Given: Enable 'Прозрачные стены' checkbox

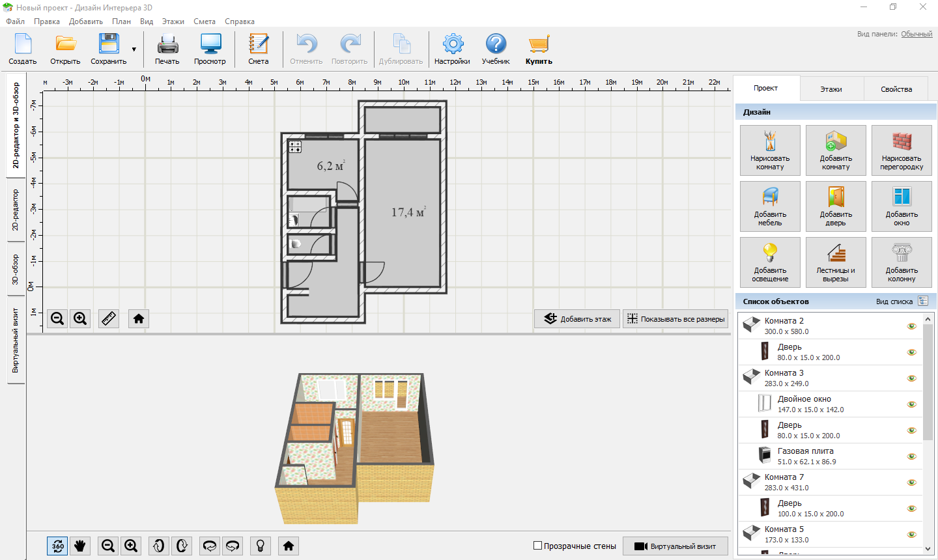Looking at the screenshot, I should [x=538, y=546].
